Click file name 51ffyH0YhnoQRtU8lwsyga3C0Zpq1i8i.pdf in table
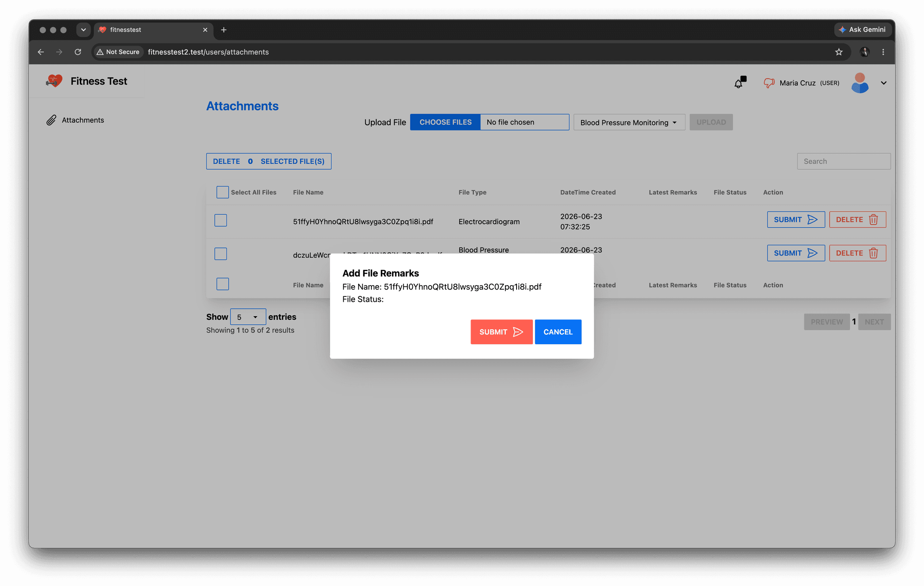 [x=363, y=221]
